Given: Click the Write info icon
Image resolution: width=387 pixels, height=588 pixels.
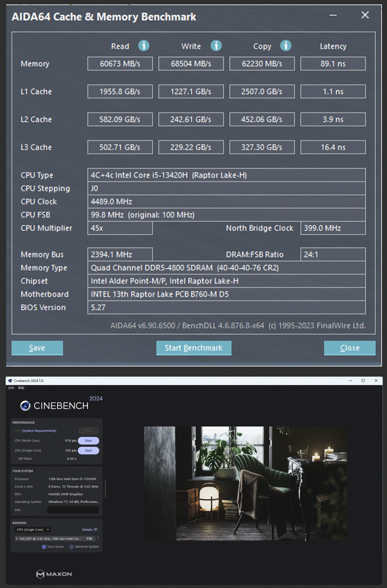Looking at the screenshot, I should [216, 46].
